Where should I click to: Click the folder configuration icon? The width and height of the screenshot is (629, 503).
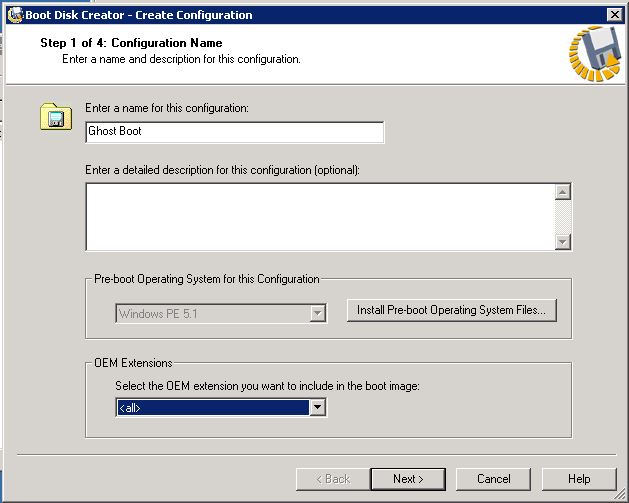point(56,117)
